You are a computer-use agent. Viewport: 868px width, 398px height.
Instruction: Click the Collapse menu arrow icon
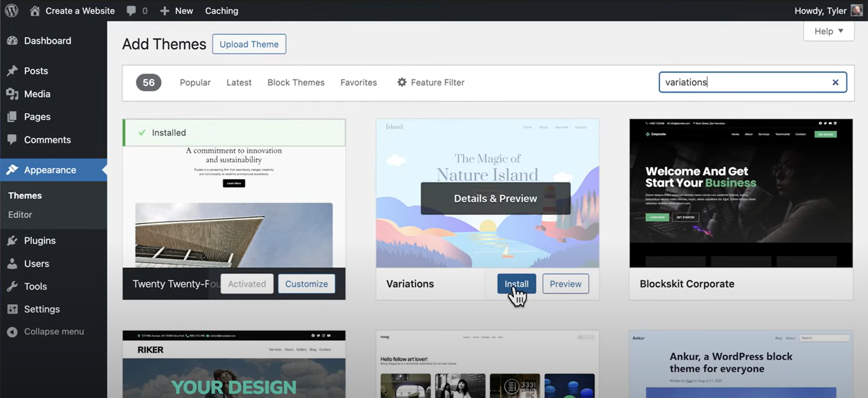pos(12,332)
